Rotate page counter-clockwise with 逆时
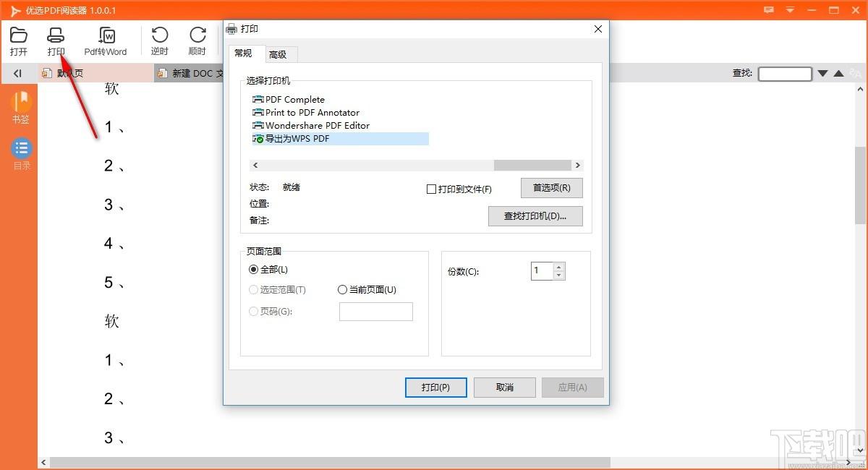Screen dimensions: 868x470 160,41
